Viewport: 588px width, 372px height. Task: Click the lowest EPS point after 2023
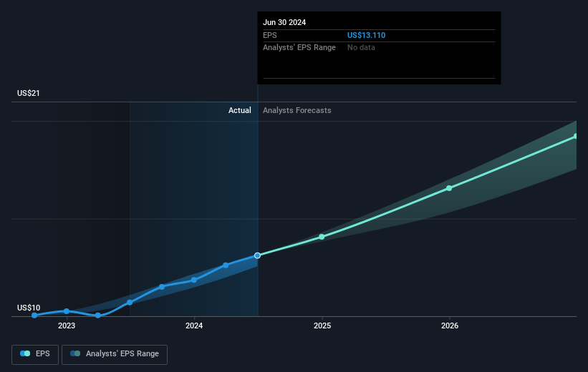click(x=98, y=315)
